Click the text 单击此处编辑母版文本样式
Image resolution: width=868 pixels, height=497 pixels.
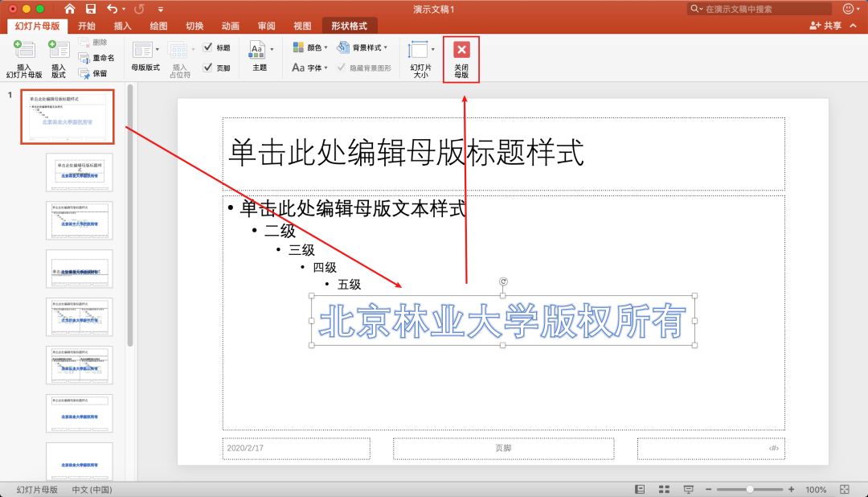(353, 208)
